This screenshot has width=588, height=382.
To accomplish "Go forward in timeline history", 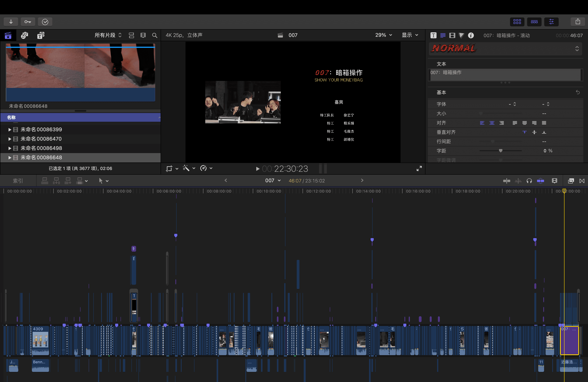I will click(x=362, y=181).
